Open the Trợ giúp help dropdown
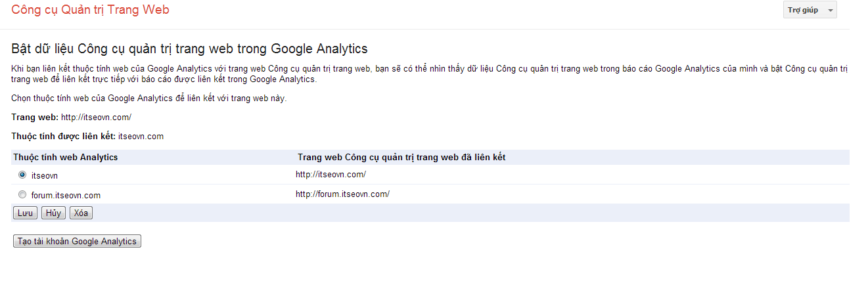 pyautogui.click(x=810, y=11)
